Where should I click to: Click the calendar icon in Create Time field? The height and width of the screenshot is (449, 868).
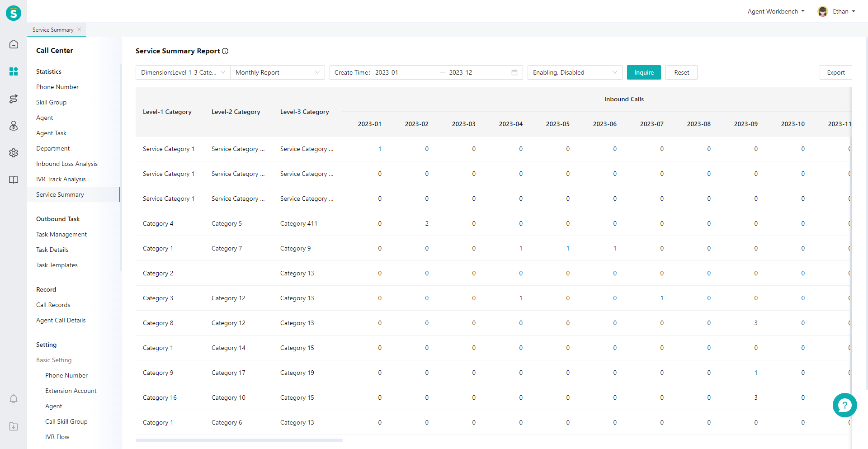514,72
